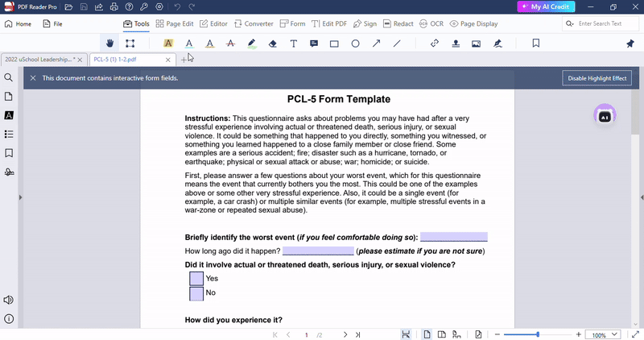Screen dimensions: 644x340
Task: Expand the right side panel arrow
Action: coord(642,197)
